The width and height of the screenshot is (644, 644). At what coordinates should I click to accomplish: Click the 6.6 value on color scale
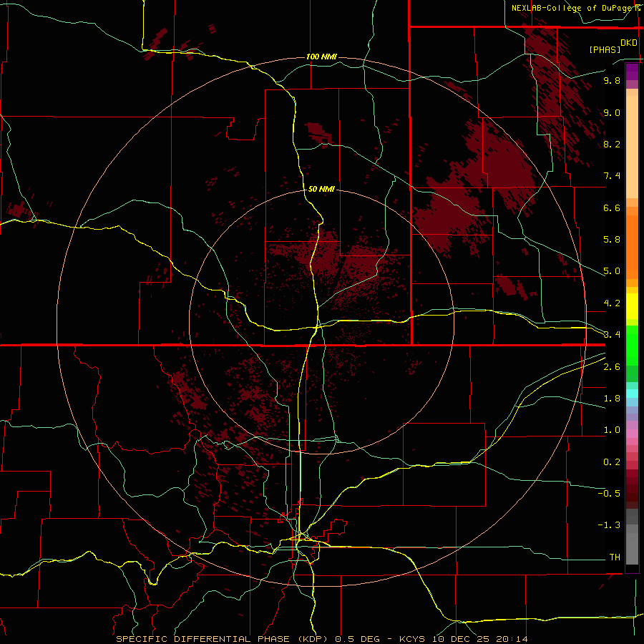point(612,208)
